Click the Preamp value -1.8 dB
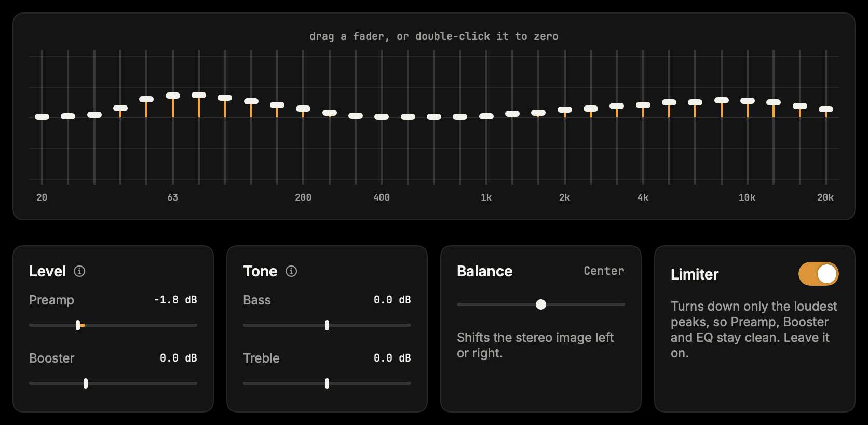 tap(175, 300)
